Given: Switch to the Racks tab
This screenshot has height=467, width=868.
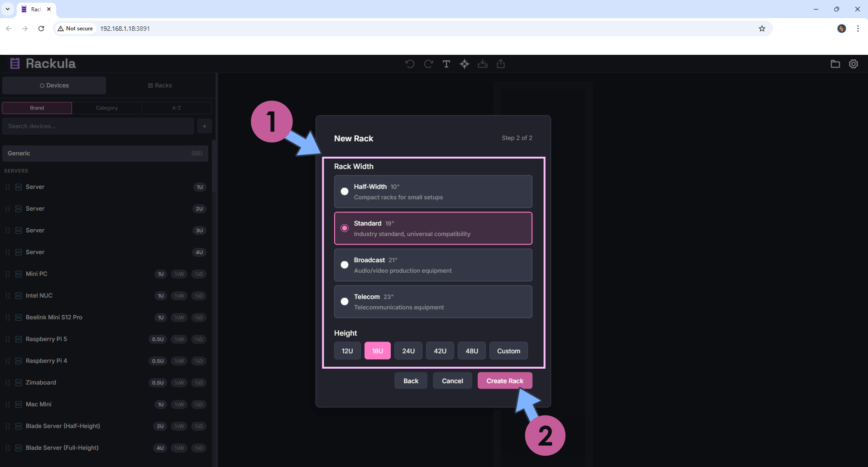Looking at the screenshot, I should (159, 85).
